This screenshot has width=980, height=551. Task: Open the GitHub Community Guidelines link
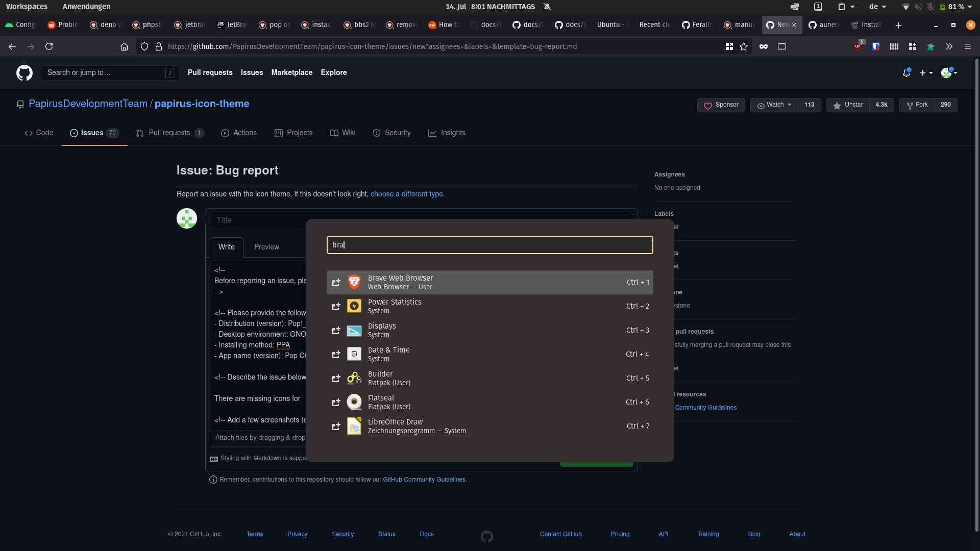pos(424,480)
